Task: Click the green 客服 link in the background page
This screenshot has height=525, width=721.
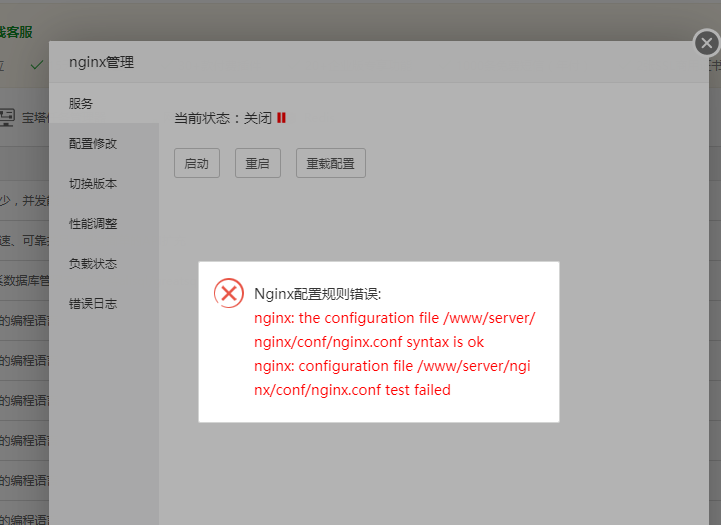Action: (16, 32)
